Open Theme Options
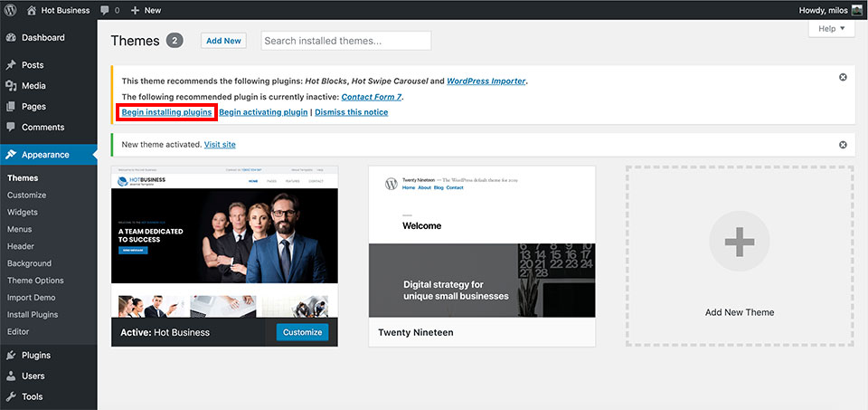Viewport: 868px width, 410px height. pos(35,281)
